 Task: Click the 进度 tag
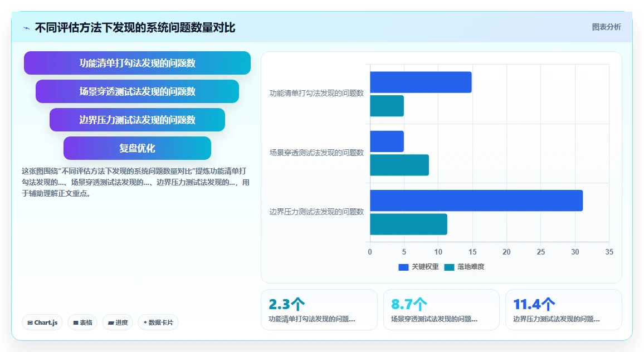coord(118,322)
